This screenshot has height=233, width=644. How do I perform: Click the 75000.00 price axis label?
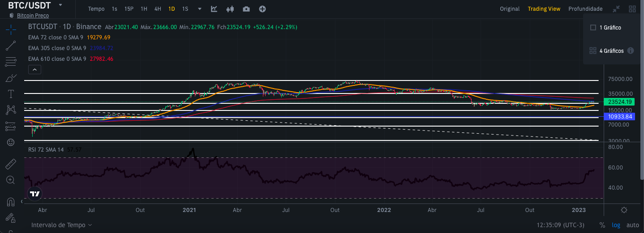click(619, 79)
